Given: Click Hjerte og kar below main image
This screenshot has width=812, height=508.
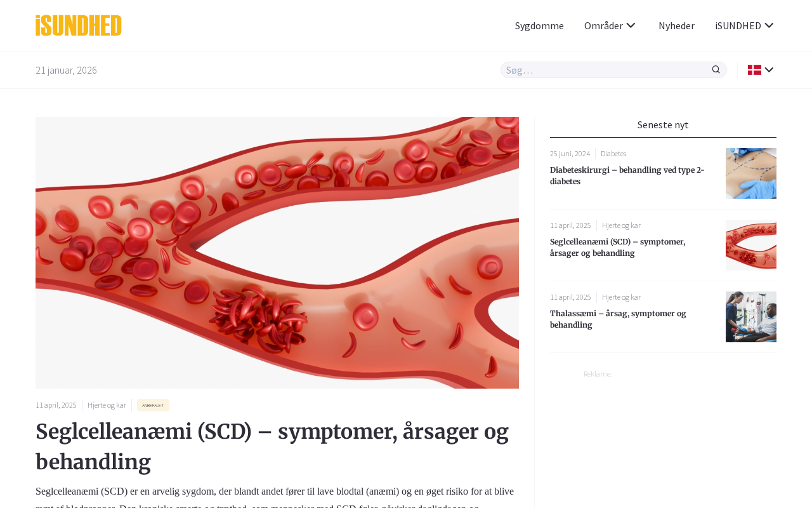Looking at the screenshot, I should pyautogui.click(x=107, y=405).
